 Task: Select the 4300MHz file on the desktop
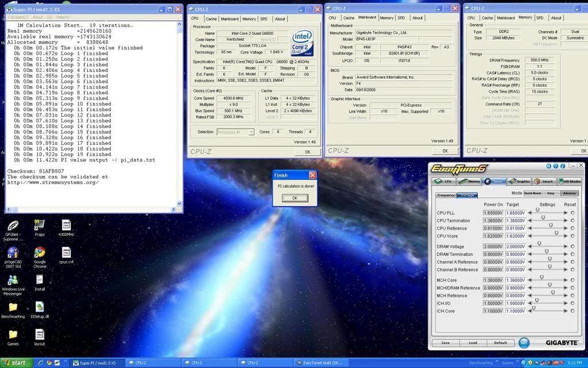(66, 228)
